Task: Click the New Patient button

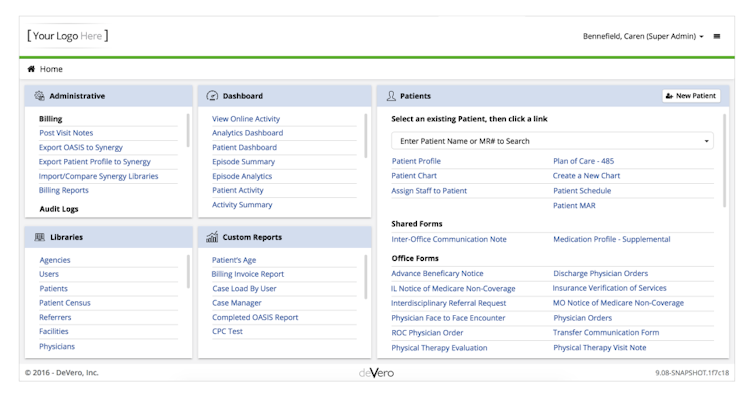Action: tap(690, 96)
